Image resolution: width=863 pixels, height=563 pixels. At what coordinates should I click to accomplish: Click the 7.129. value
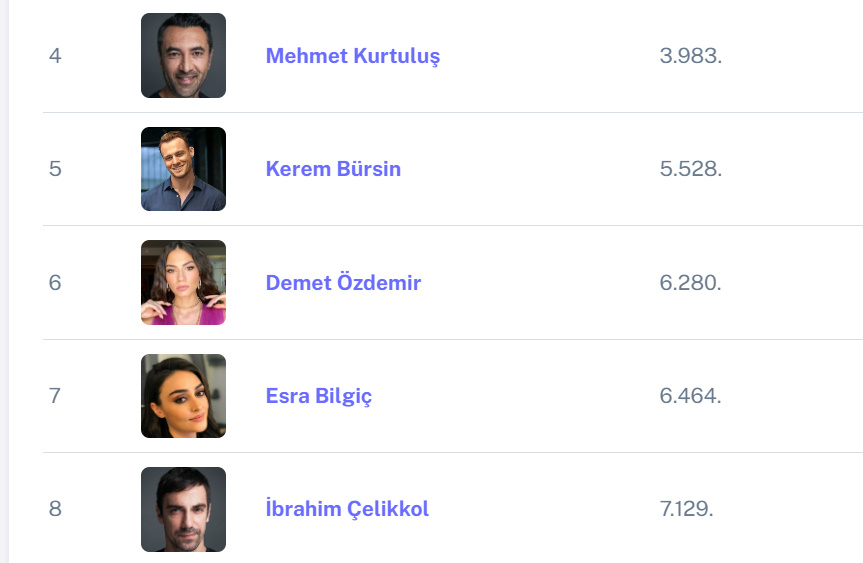click(x=686, y=509)
